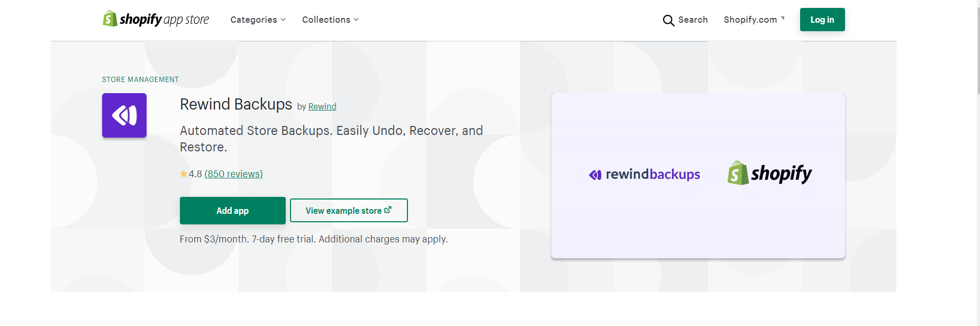Click the small arrow beside Shopify.com
The image size is (980, 326).
click(783, 19)
